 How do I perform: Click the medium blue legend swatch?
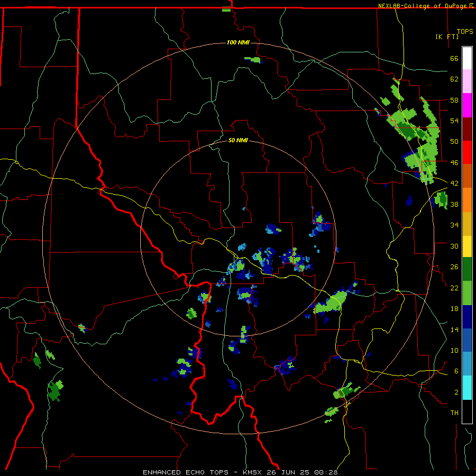467,340
